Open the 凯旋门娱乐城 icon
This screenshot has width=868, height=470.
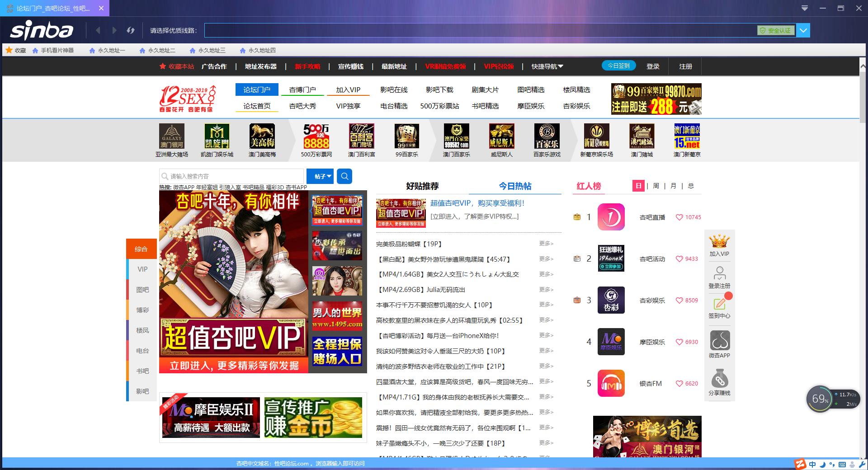(217, 136)
